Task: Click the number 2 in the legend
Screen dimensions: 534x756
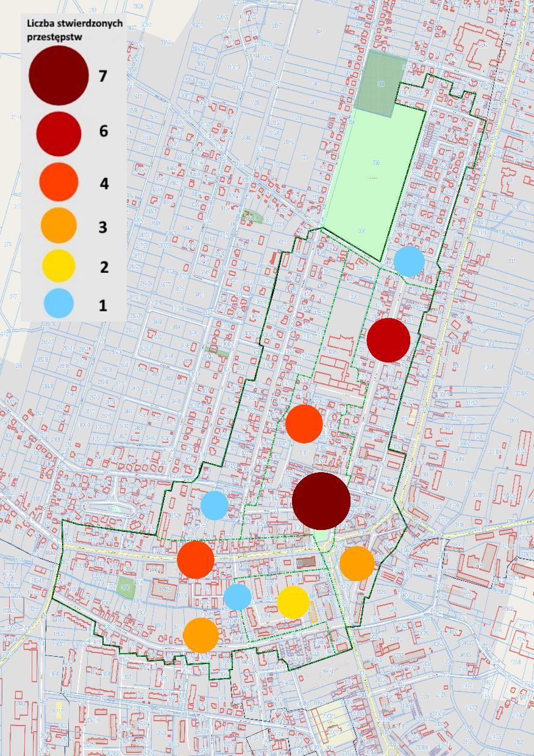Action: pos(104,267)
